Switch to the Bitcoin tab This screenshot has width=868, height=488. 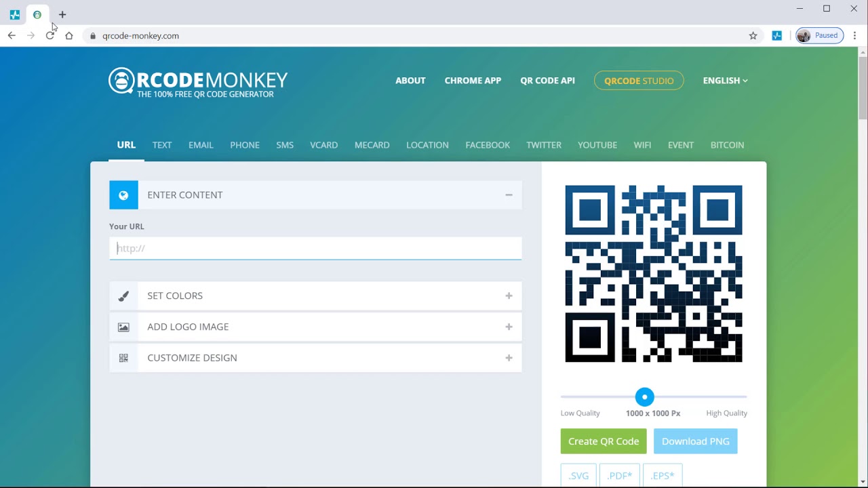pyautogui.click(x=727, y=145)
